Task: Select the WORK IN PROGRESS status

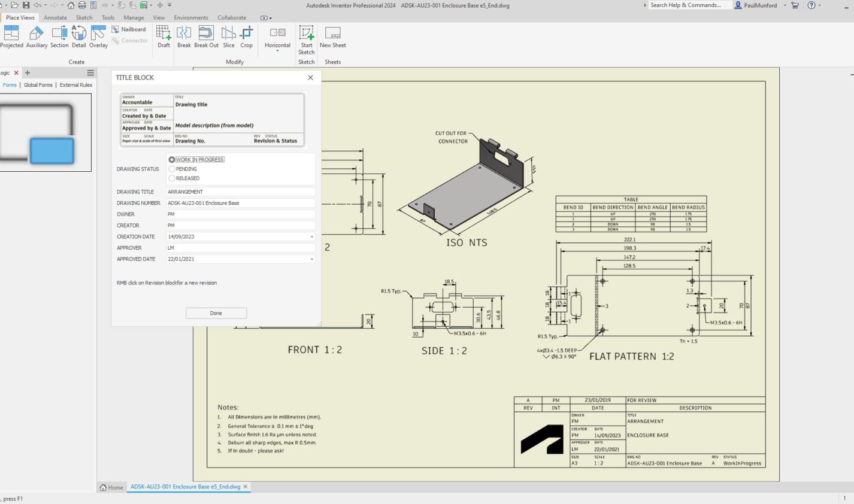Action: click(172, 159)
